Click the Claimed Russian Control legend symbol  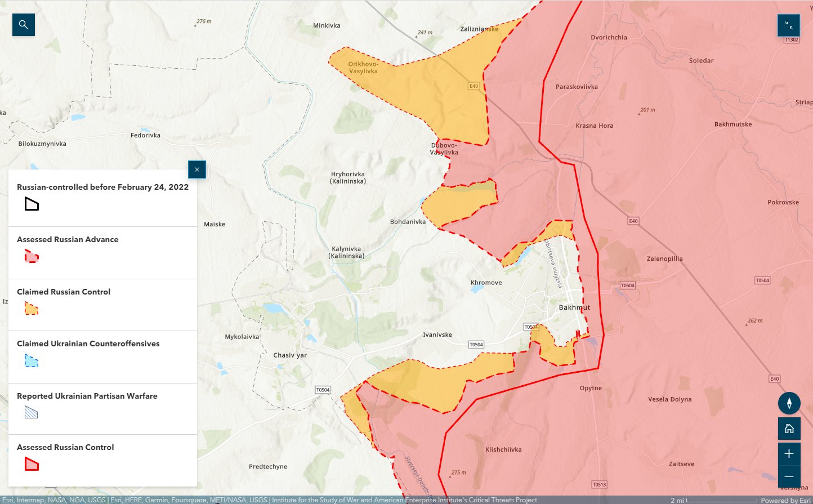coord(32,309)
